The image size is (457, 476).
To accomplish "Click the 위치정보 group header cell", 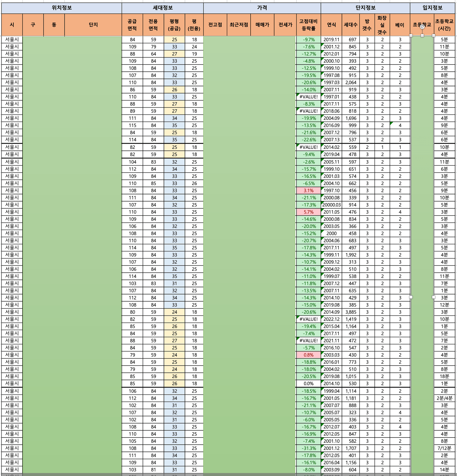I will point(62,8).
